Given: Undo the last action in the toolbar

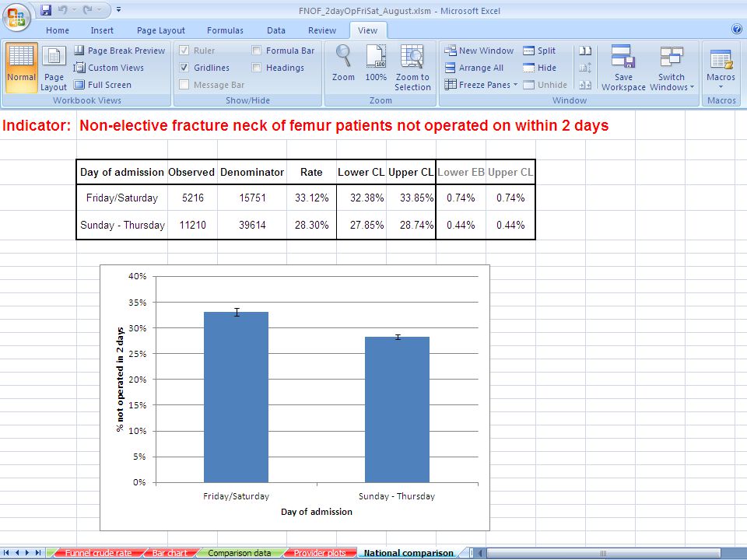Looking at the screenshot, I should click(62, 10).
